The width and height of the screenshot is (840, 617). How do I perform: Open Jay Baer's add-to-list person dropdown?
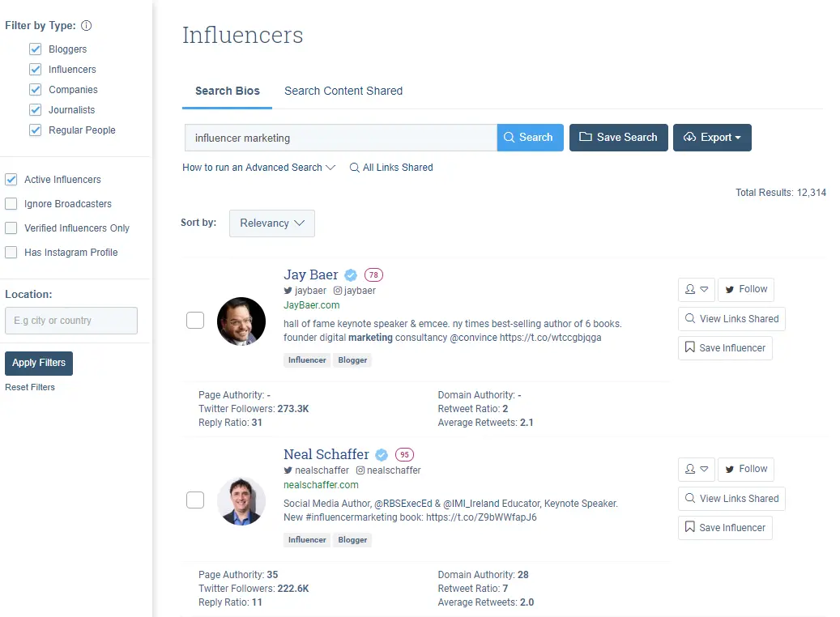[696, 289]
